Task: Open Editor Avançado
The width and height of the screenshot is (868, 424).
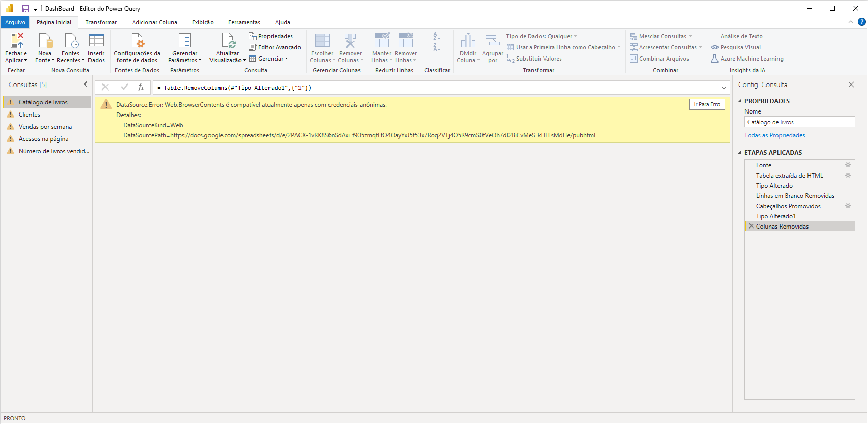Action: tap(275, 47)
